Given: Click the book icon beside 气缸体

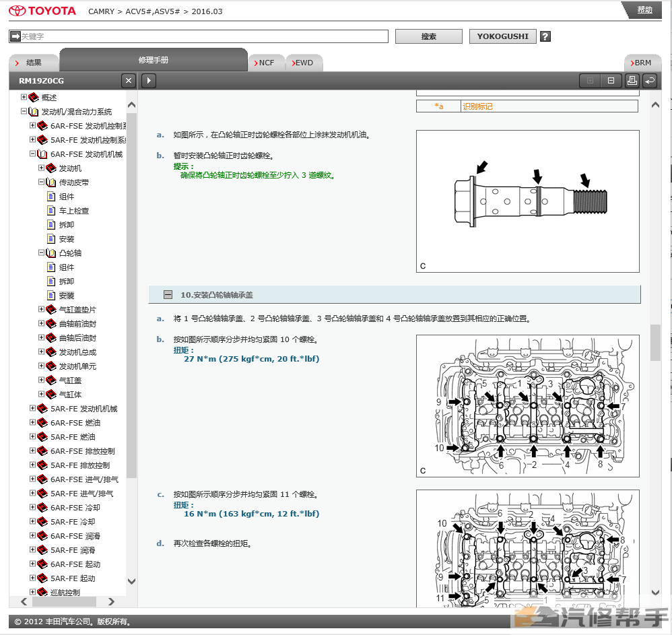Looking at the screenshot, I should 51,394.
